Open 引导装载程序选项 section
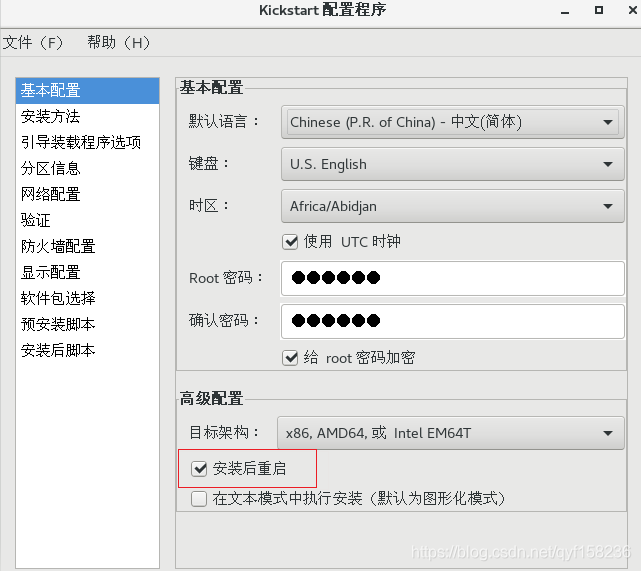 coord(87,142)
